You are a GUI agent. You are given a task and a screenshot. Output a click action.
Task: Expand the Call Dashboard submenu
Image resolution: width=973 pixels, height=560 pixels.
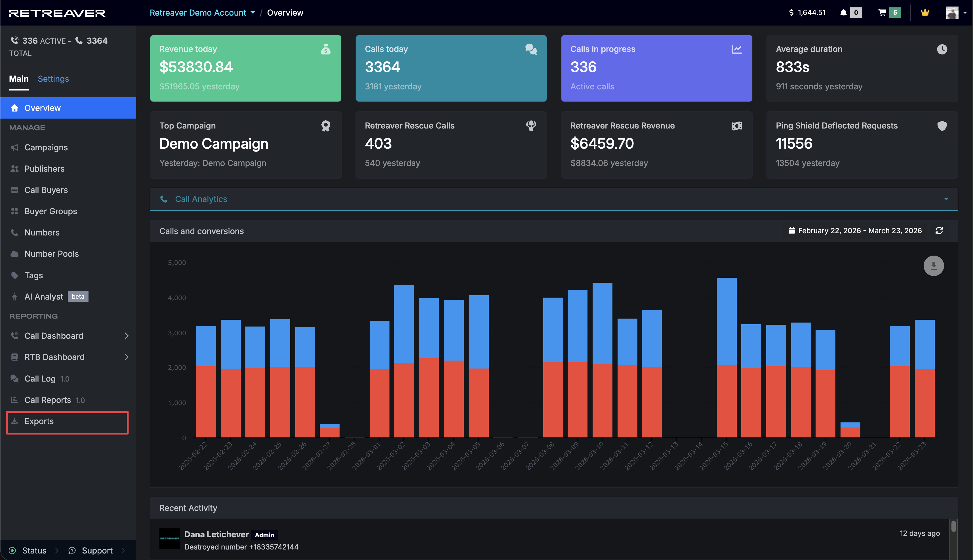[127, 336]
